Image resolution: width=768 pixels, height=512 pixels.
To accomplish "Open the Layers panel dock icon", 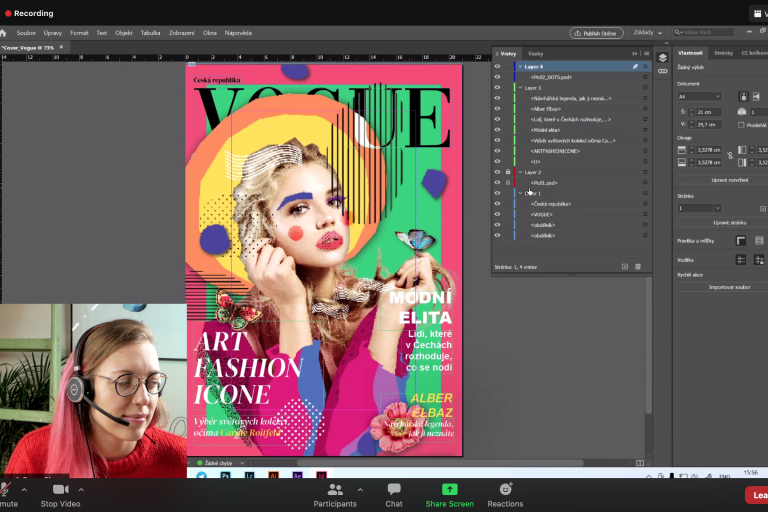I will [x=662, y=57].
